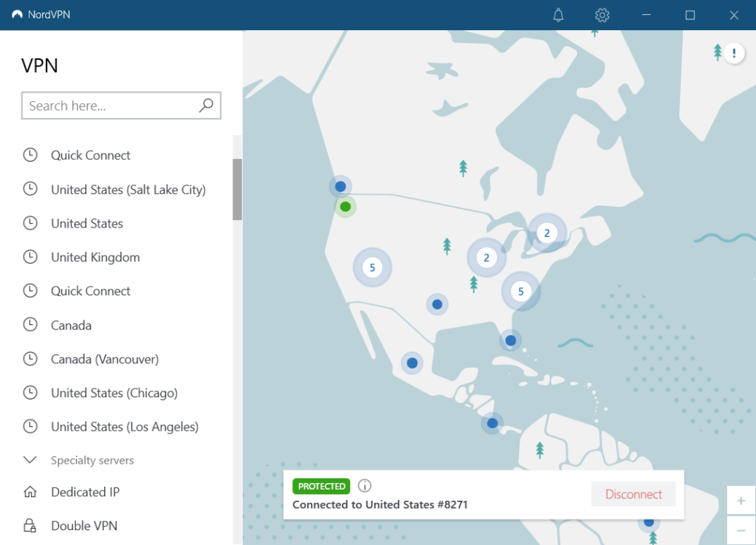Image resolution: width=756 pixels, height=545 pixels.
Task: Open the Chicago-area cluster of 2 servers
Action: (x=487, y=258)
